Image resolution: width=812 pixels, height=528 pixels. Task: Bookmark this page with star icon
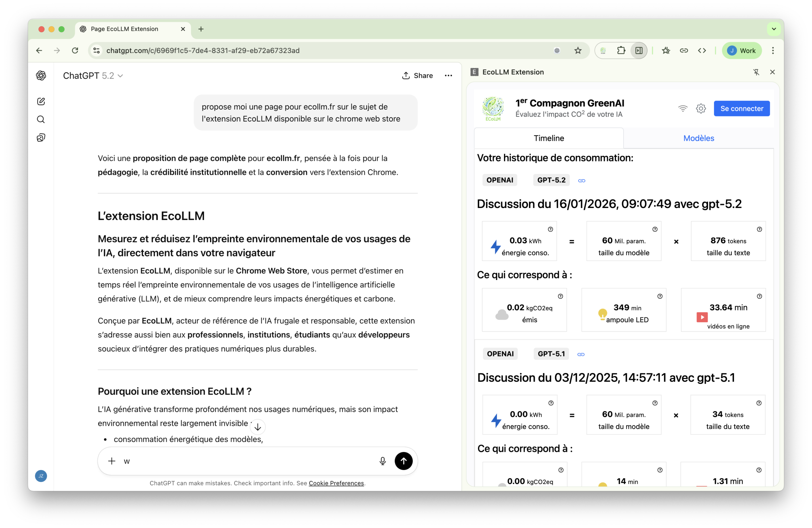[578, 50]
